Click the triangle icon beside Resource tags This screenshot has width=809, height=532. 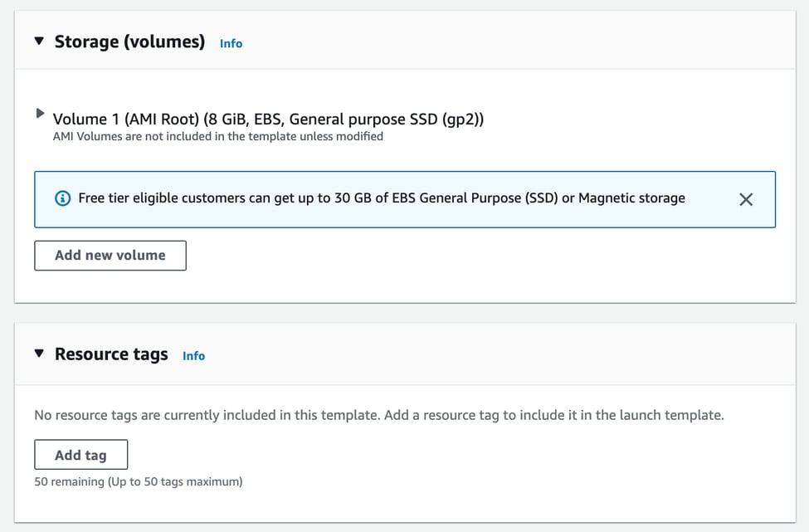[x=38, y=353]
